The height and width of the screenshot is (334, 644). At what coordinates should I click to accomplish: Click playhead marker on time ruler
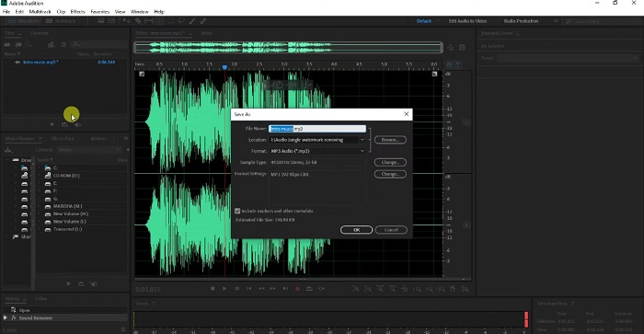click(x=224, y=67)
